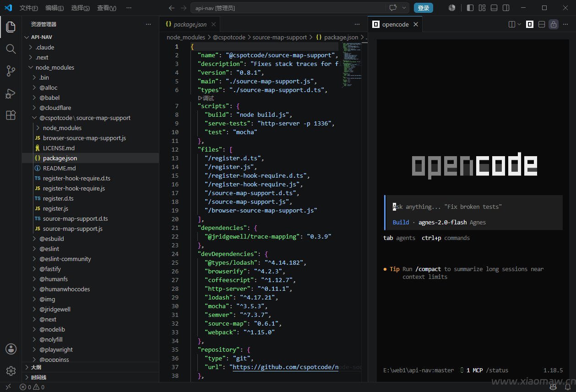576x392 pixels.
Task: Expand the @babel folder
Action: pos(91,98)
